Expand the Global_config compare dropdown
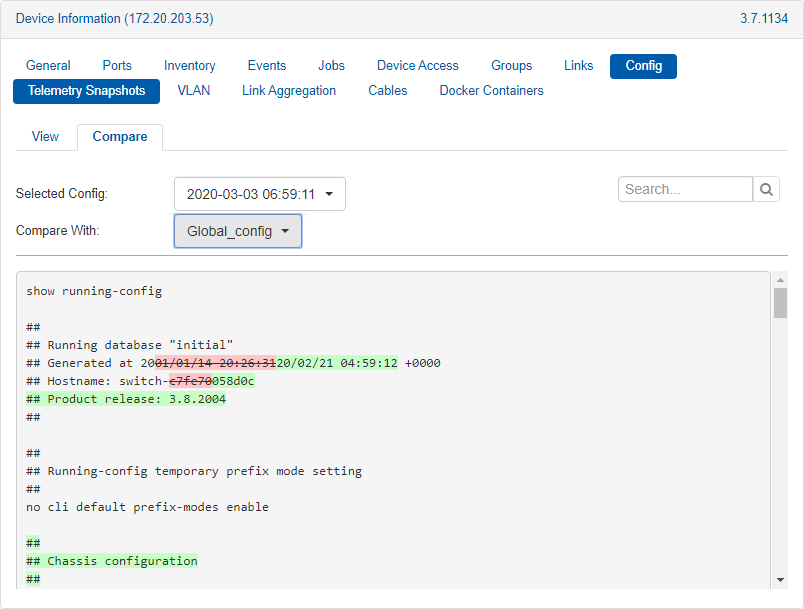This screenshot has height=609, width=804. [x=238, y=231]
